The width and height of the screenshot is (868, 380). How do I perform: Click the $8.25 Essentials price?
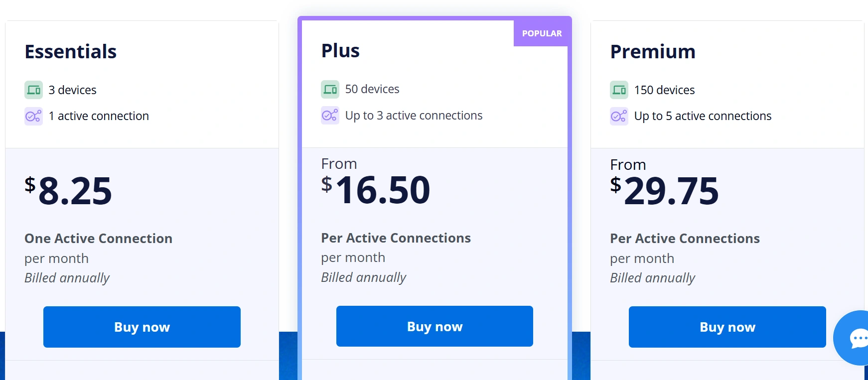(69, 191)
